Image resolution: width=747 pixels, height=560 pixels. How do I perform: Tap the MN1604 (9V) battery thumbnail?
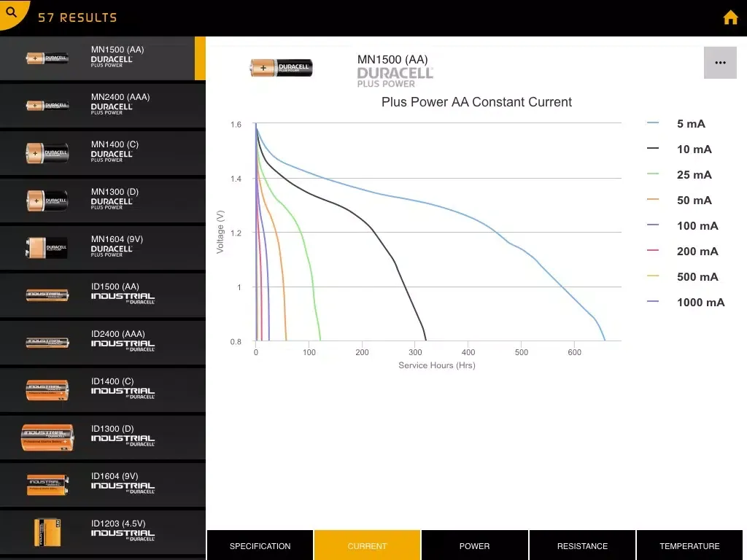click(46, 248)
